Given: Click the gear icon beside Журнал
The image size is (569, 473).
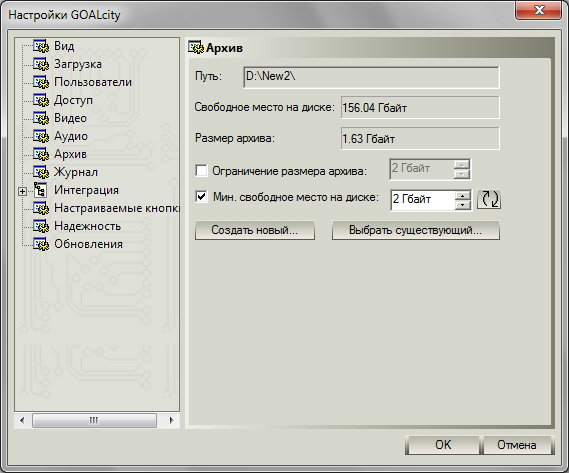Looking at the screenshot, I should (41, 172).
